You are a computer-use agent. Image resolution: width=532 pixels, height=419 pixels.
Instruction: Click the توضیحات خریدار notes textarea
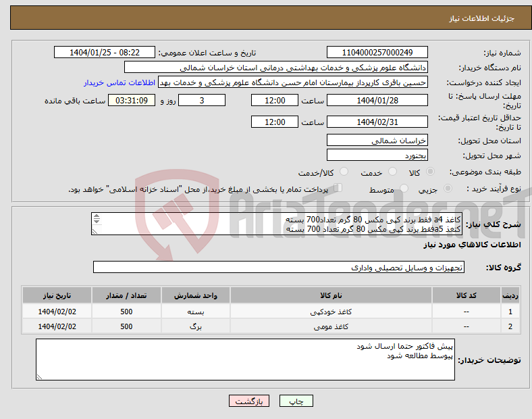[245, 360]
